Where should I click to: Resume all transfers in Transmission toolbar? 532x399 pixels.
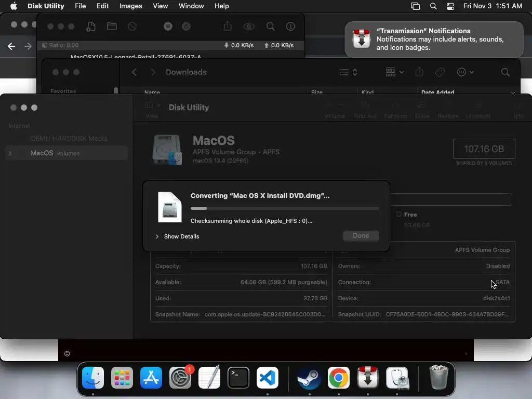187,26
